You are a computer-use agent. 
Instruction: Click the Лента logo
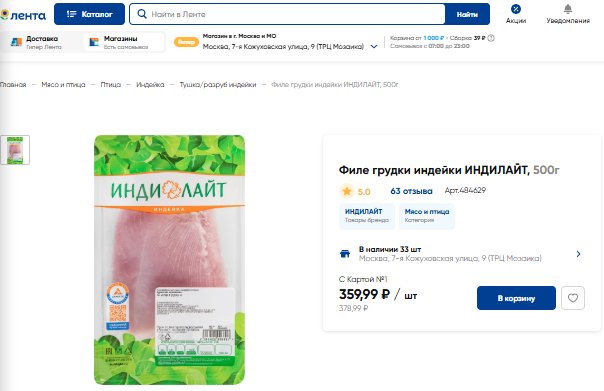23,15
